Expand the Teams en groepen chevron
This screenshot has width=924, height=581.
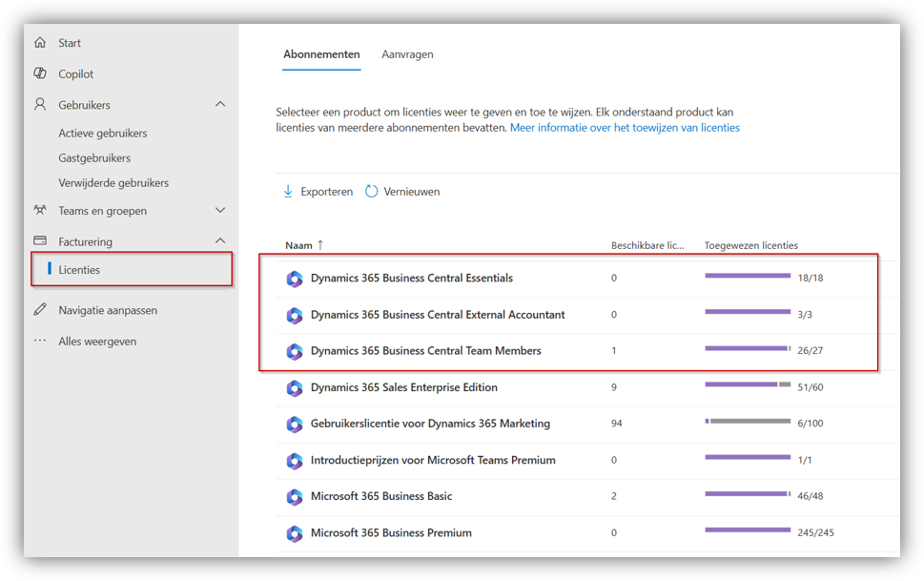point(220,210)
